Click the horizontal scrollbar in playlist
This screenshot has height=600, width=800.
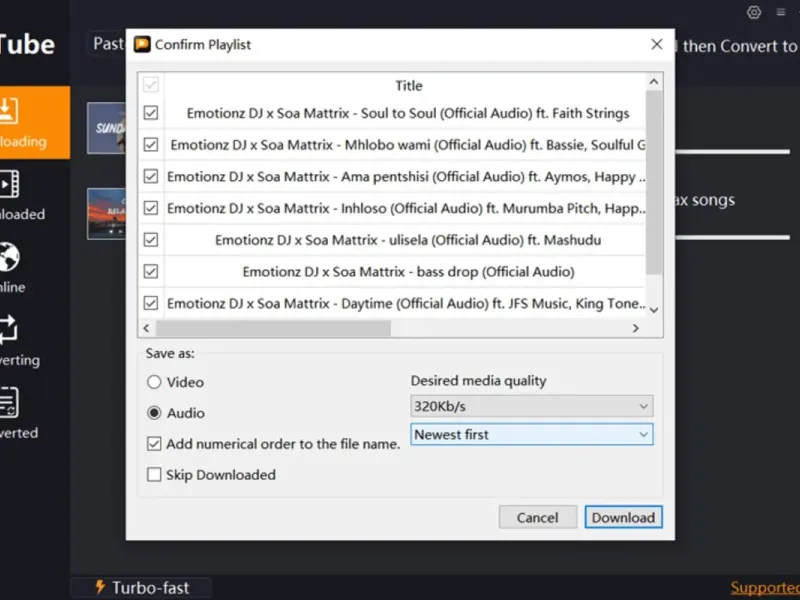click(273, 328)
